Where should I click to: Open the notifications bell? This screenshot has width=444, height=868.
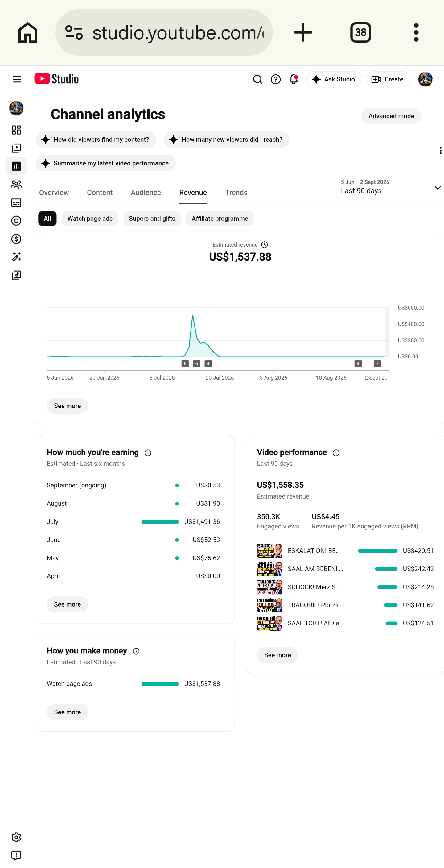click(x=294, y=79)
